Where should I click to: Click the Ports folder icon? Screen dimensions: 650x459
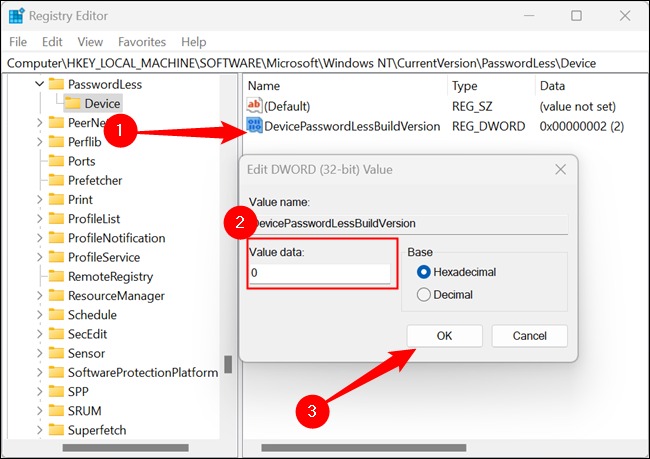coord(56,161)
